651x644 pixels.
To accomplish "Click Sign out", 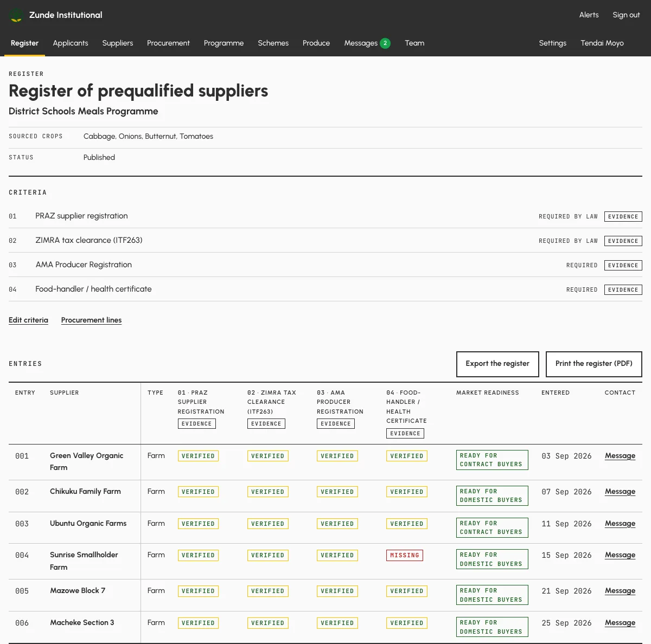I will coord(627,15).
